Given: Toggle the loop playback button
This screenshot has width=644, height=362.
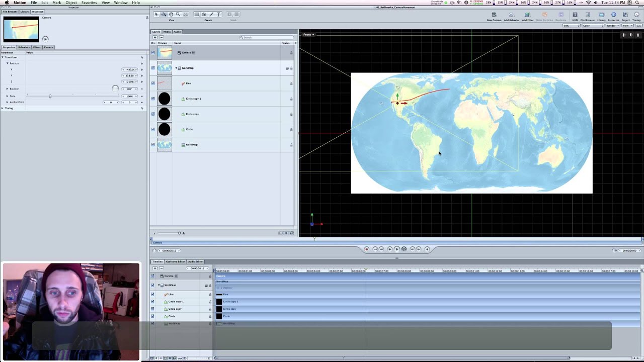Looking at the screenshot, I should 404,249.
